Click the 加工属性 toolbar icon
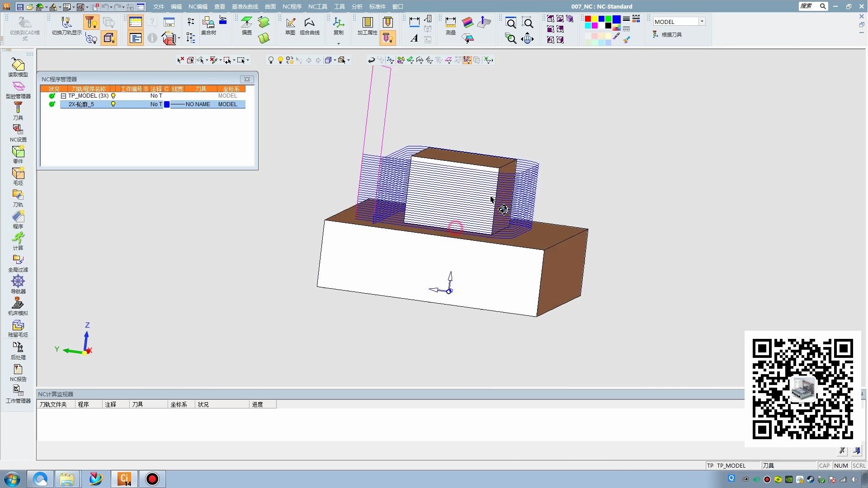This screenshot has width=868, height=488. [x=367, y=25]
